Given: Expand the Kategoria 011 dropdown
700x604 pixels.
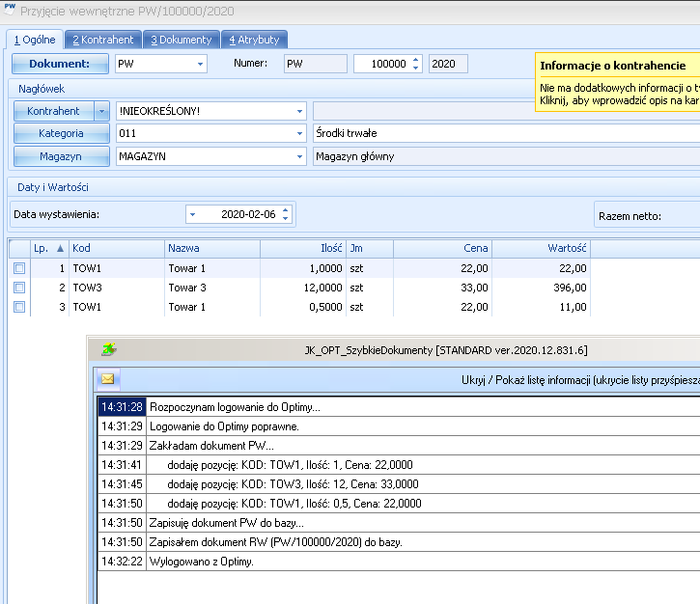Looking at the screenshot, I should point(299,133).
